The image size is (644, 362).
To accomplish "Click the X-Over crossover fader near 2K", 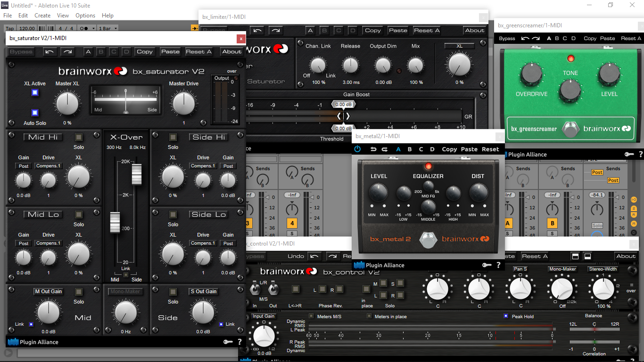I will click(x=136, y=174).
